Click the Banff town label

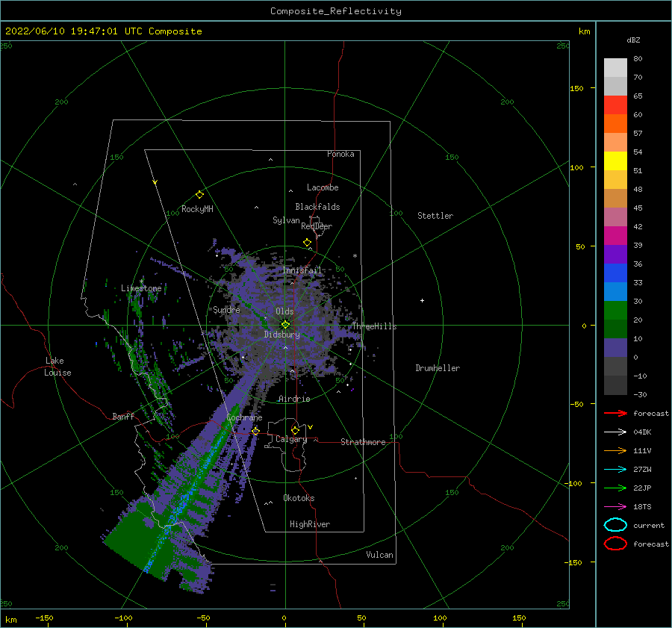click(x=123, y=417)
